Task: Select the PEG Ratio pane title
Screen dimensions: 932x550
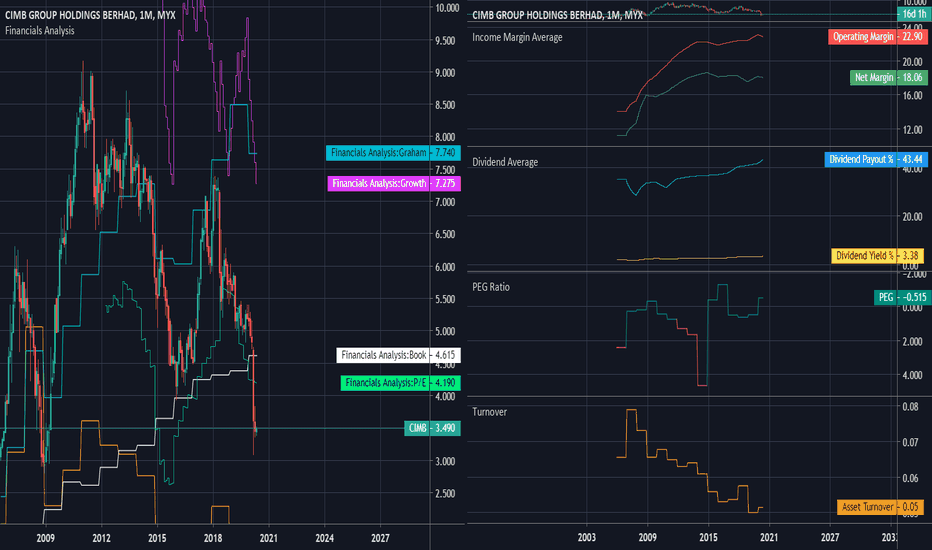Action: tap(491, 287)
